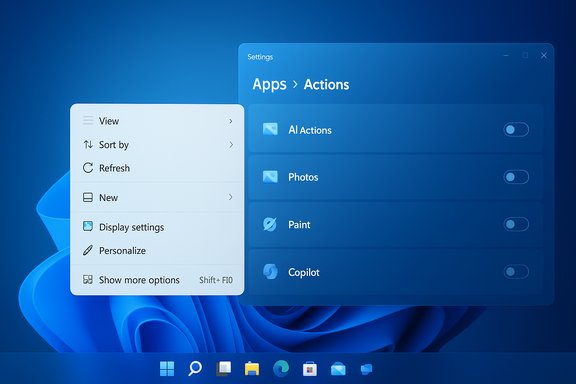
Task: Click the New item icon in context menu
Action: (x=88, y=197)
